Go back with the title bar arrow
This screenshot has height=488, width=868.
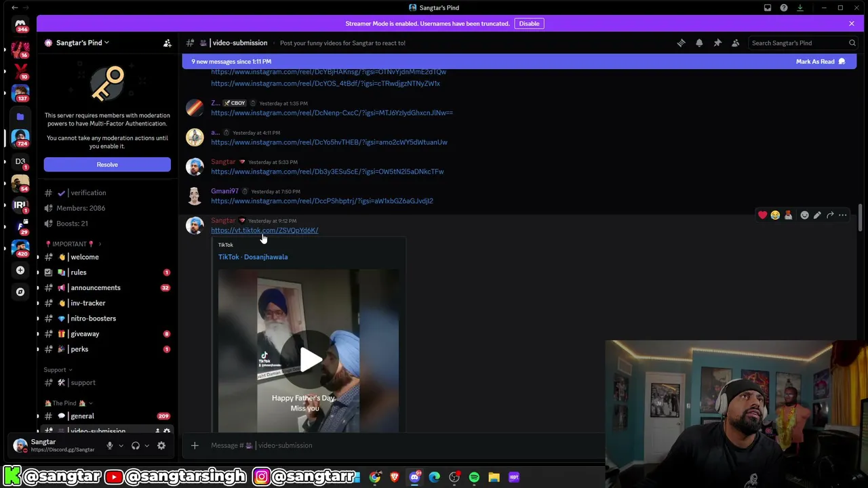(x=15, y=7)
